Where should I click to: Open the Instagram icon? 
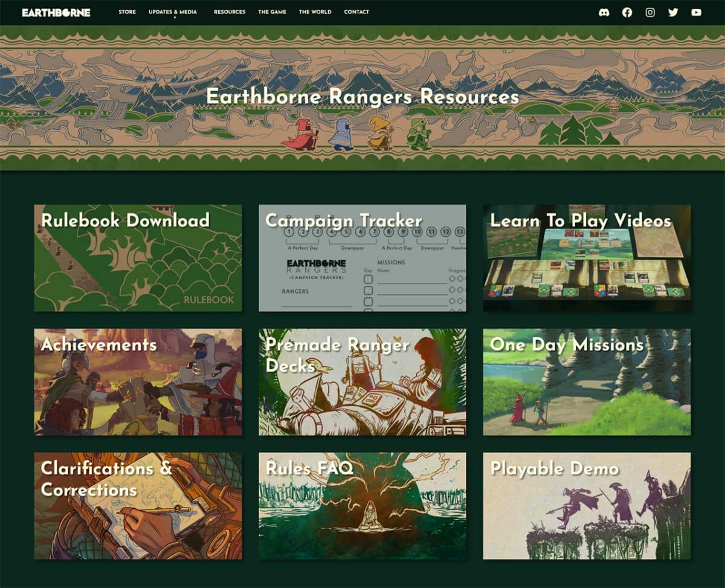pyautogui.click(x=650, y=12)
